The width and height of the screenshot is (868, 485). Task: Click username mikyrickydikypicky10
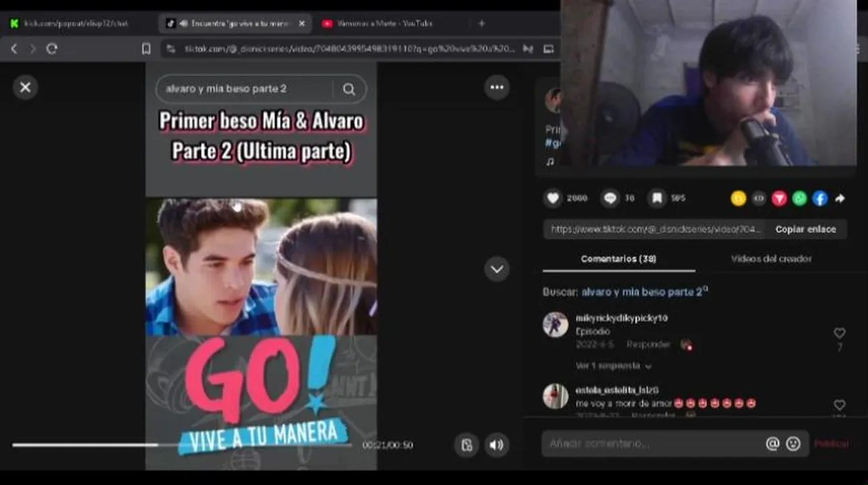pos(621,318)
